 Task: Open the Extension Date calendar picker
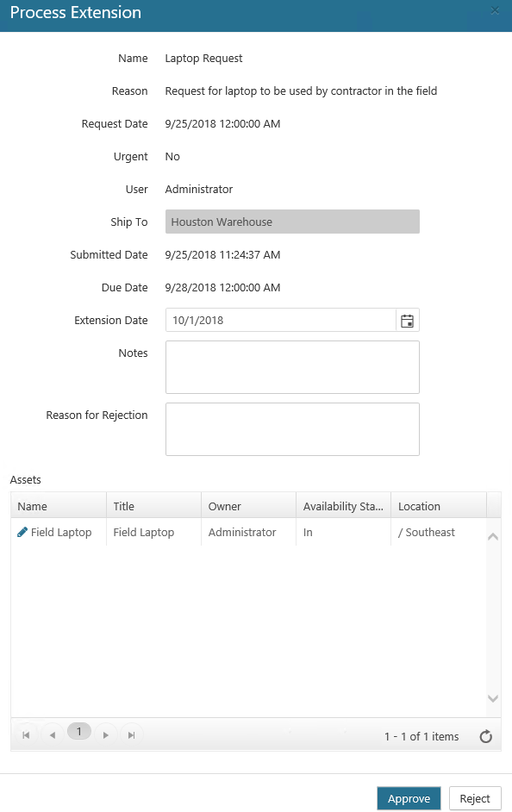[x=408, y=321]
